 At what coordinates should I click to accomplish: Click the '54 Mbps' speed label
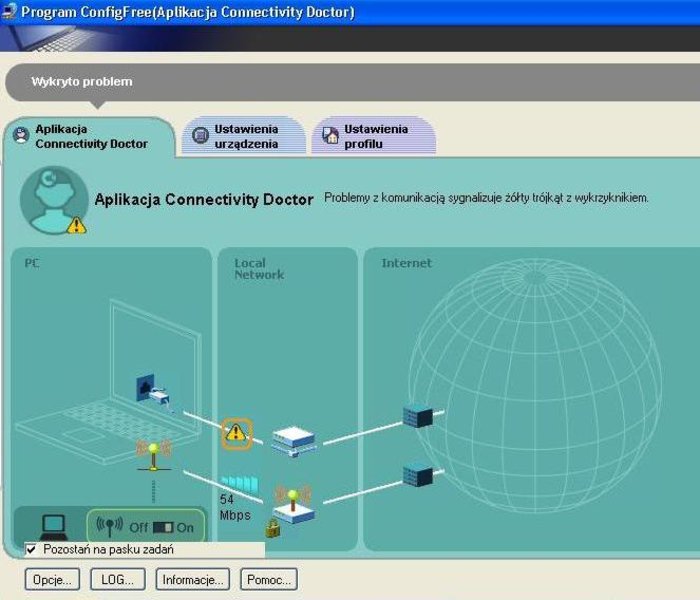[x=234, y=507]
